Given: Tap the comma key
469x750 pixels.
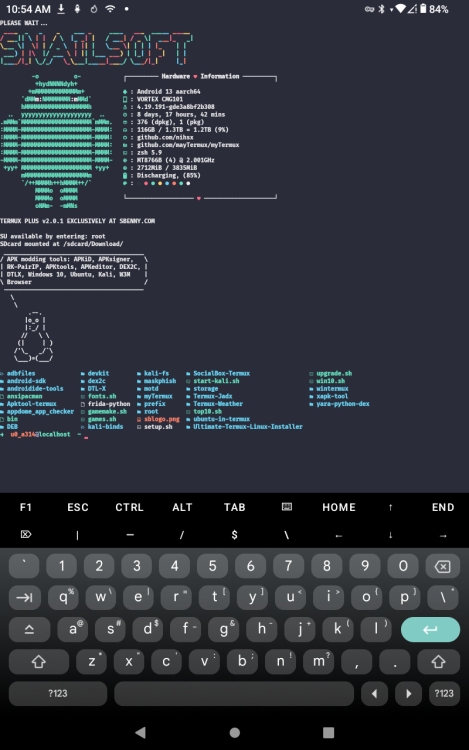Looking at the screenshot, I should 357,662.
